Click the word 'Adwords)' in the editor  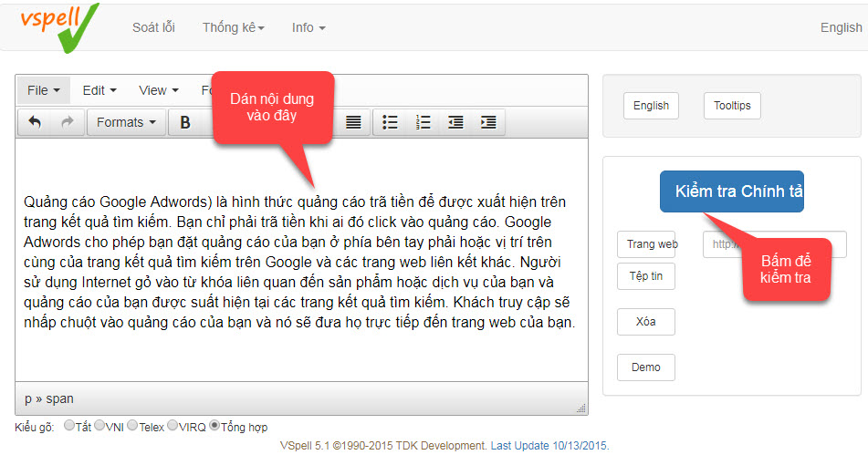181,202
